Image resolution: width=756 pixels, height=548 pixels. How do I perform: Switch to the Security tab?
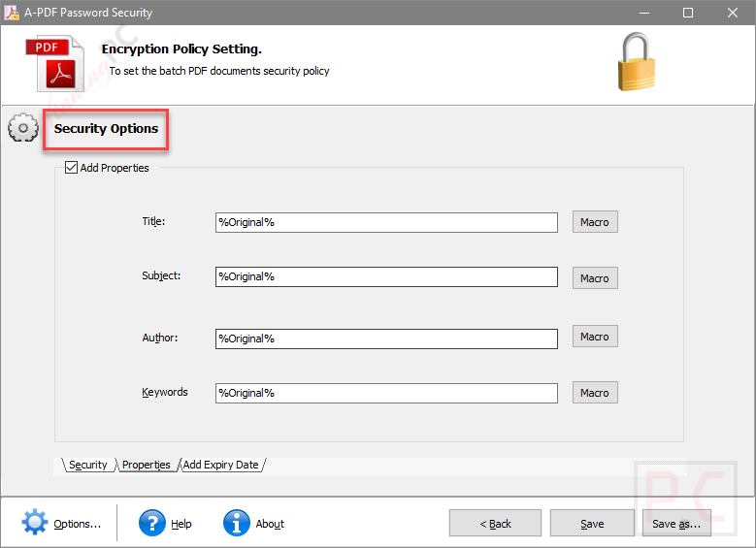[x=87, y=465]
